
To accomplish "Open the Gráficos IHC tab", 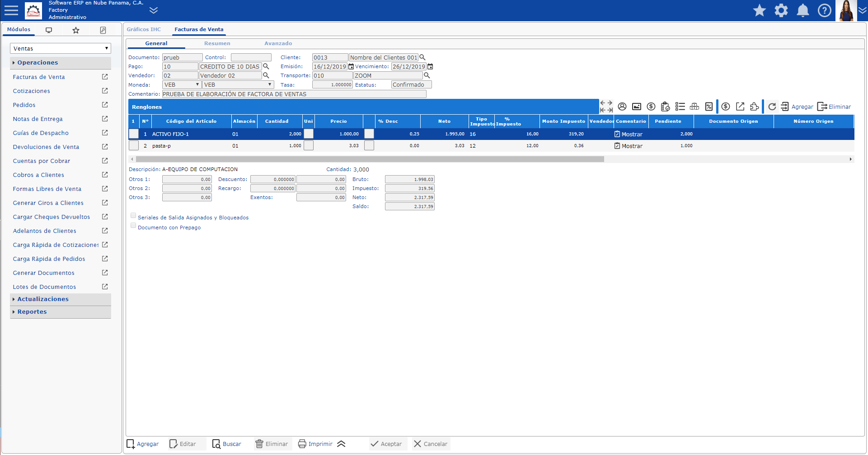I will point(144,29).
